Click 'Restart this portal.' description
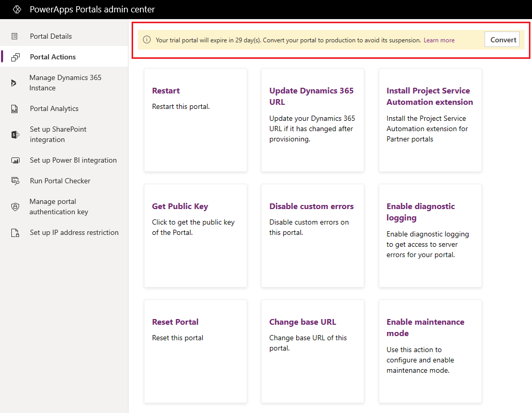Screen dimensions: 532x413 (x=181, y=106)
